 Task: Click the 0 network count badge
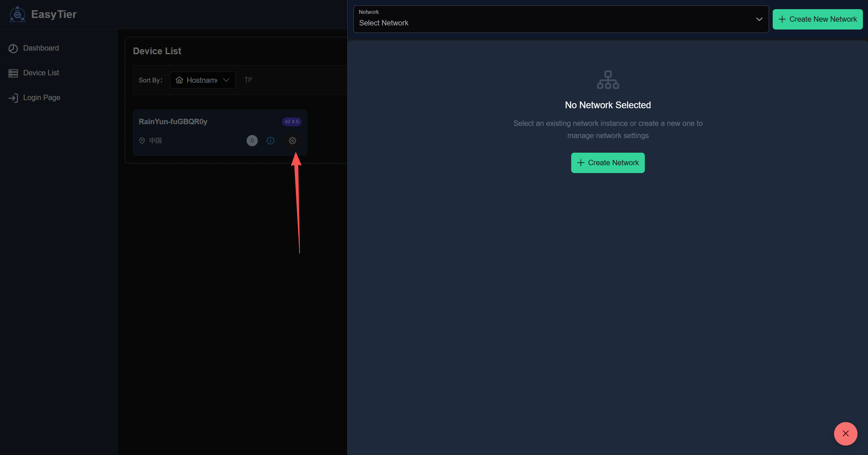point(252,140)
